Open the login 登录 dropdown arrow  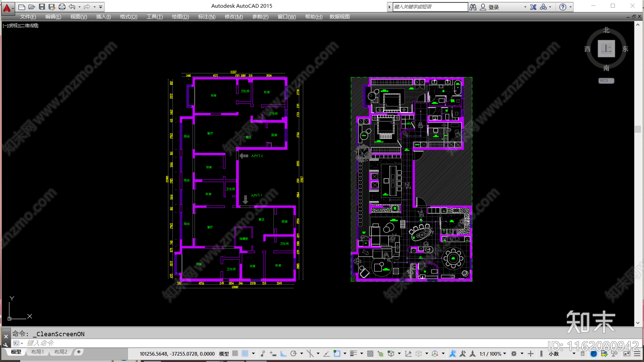525,7
